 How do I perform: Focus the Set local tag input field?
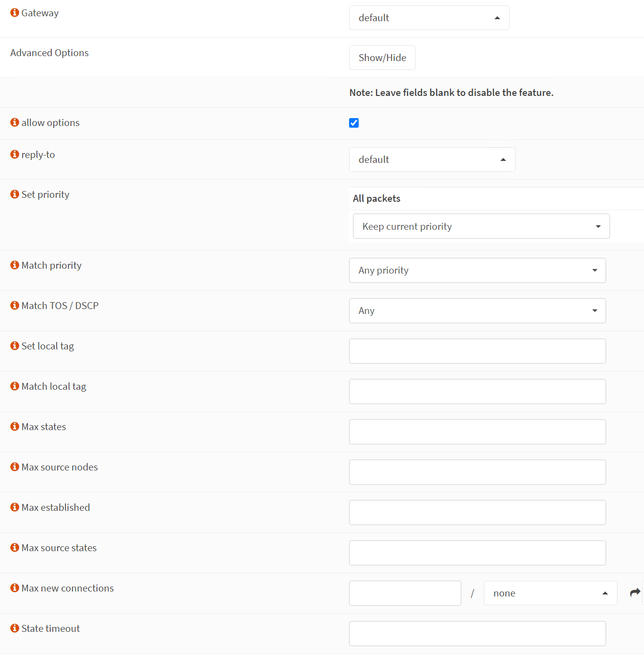[478, 351]
